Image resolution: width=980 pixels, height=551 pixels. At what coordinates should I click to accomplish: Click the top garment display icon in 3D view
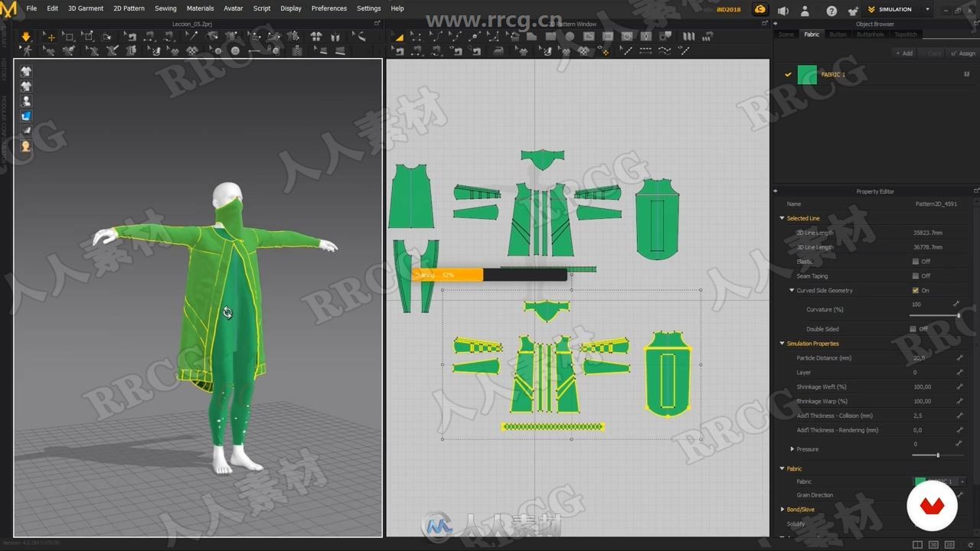[26, 71]
